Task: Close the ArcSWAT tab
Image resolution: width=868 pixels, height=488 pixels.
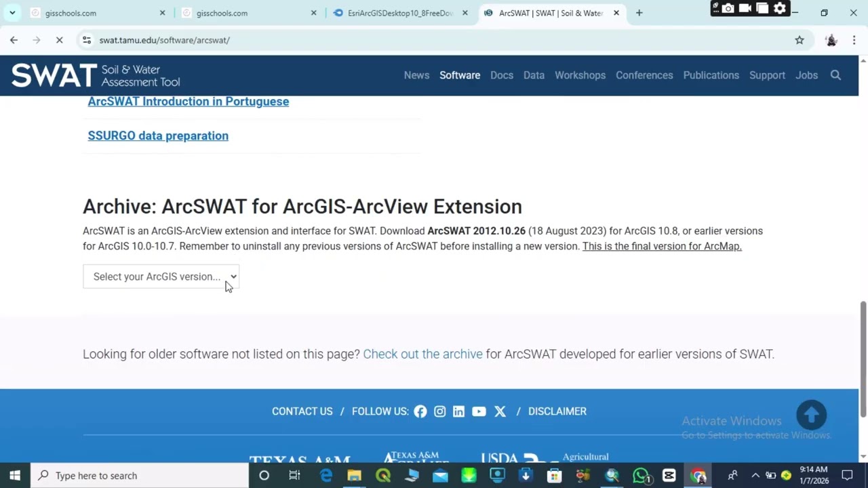Action: point(616,13)
